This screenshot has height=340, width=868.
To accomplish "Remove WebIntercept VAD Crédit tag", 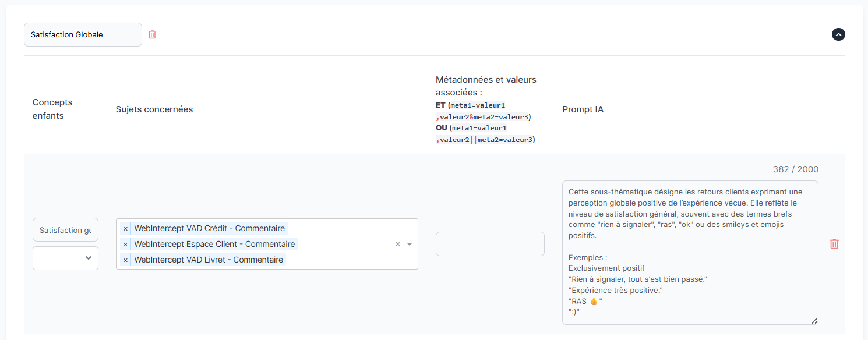I will [x=125, y=228].
